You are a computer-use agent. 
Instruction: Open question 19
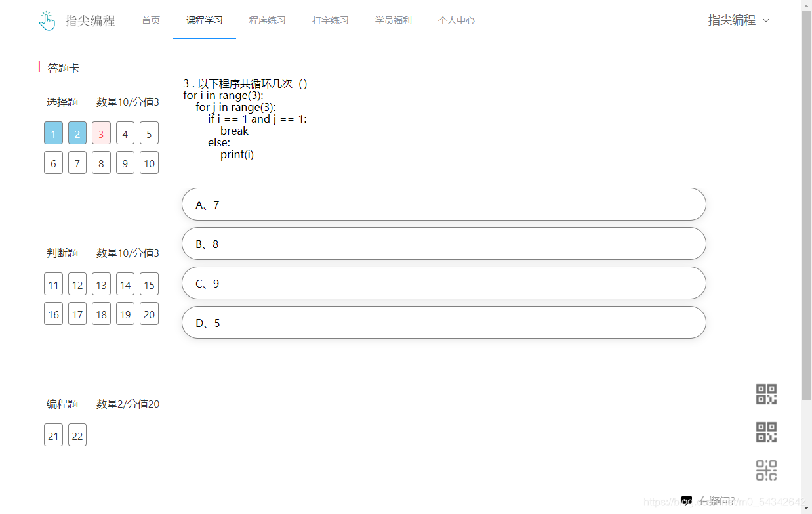coord(125,314)
